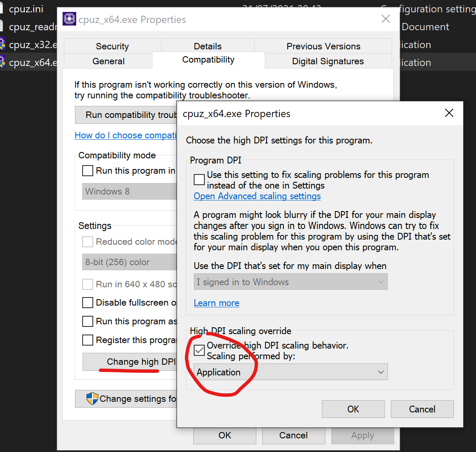This screenshot has width=476, height=452.
Task: Enable 'Use this setting to fix scaling problems' checkbox
Action: click(x=199, y=180)
